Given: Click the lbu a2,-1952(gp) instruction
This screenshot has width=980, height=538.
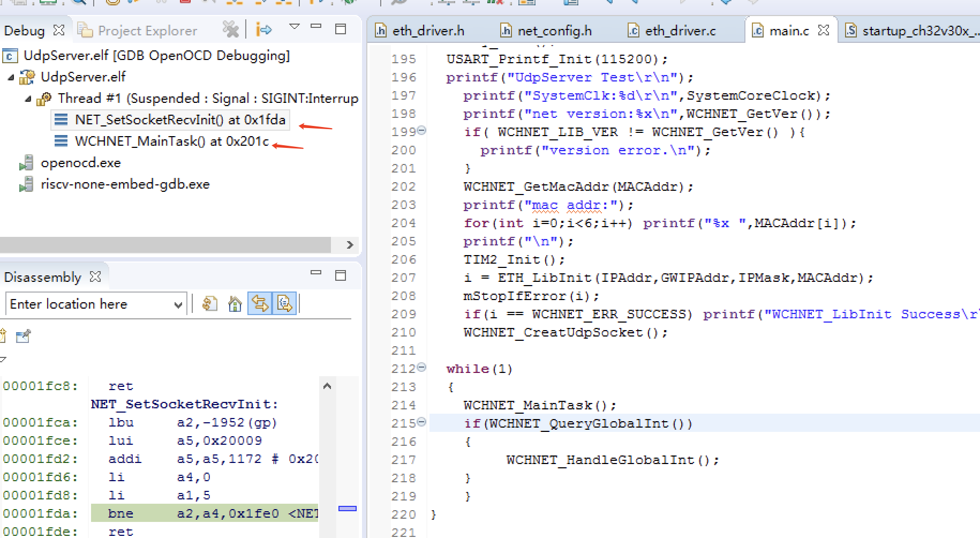Looking at the screenshot, I should coord(193,422).
